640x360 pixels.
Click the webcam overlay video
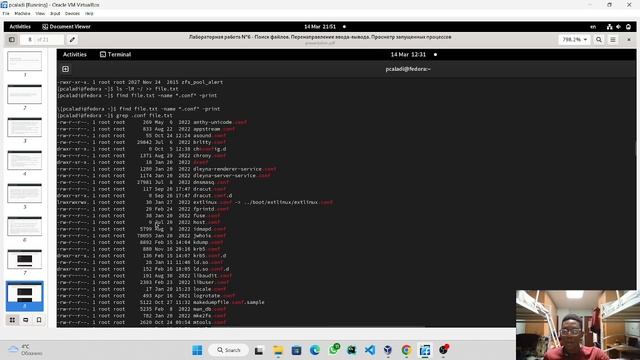click(x=578, y=325)
